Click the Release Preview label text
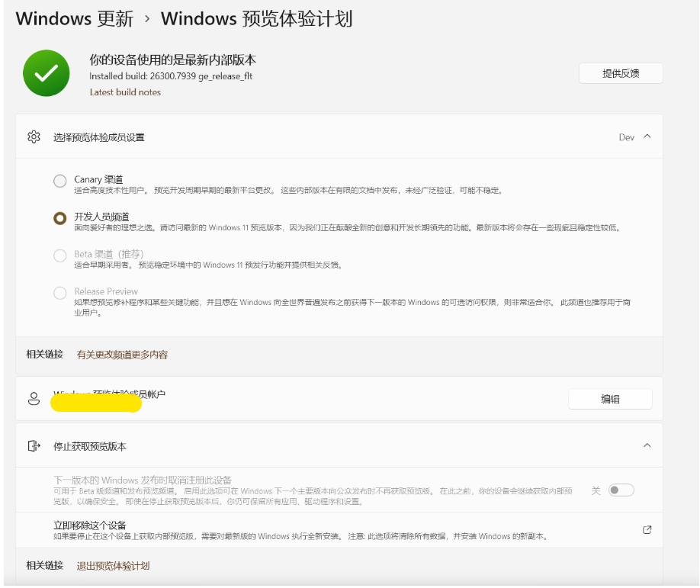The width and height of the screenshot is (700, 588). pyautogui.click(x=106, y=291)
